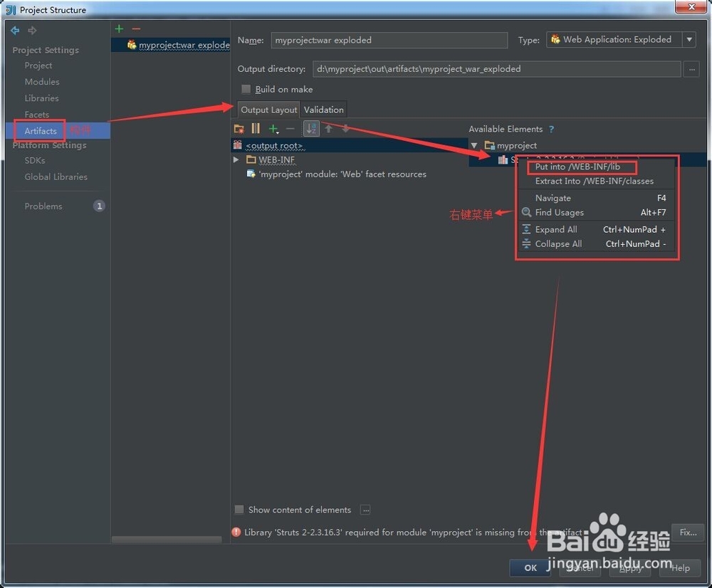Remove element from output layout
Screen dimensions: 712x588
click(290, 129)
